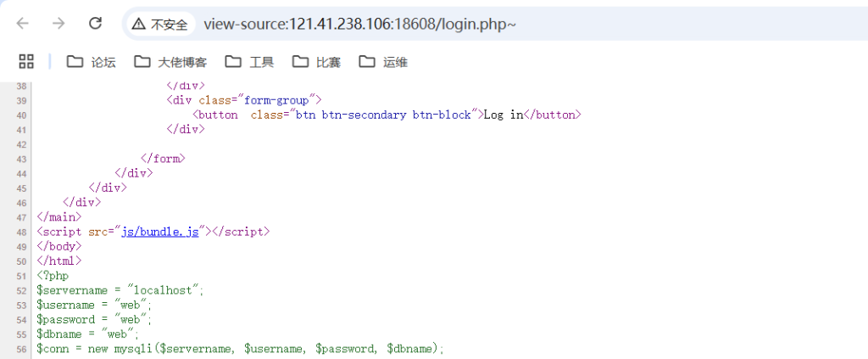Click the $servername = "localhost" line
Screen dimensions: 868x359
point(120,290)
